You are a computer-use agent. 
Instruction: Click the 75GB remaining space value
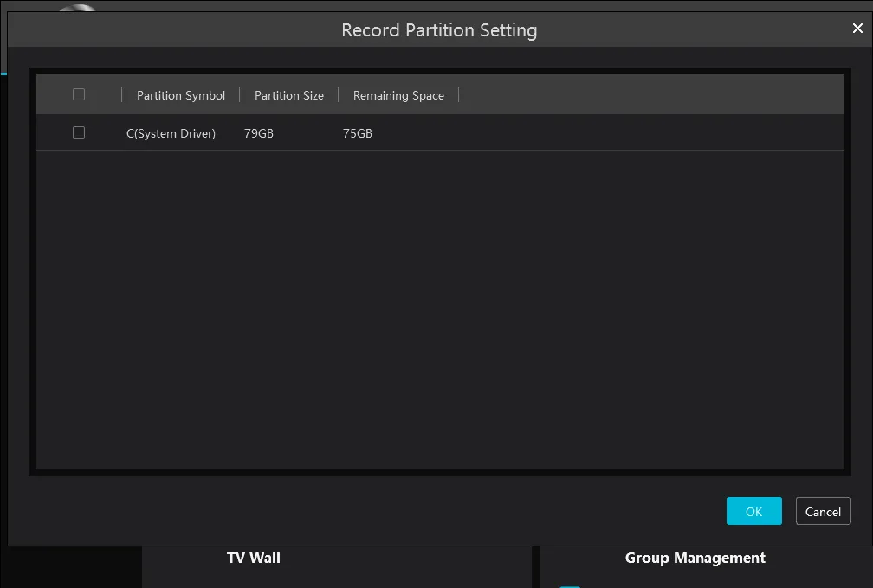(x=358, y=133)
